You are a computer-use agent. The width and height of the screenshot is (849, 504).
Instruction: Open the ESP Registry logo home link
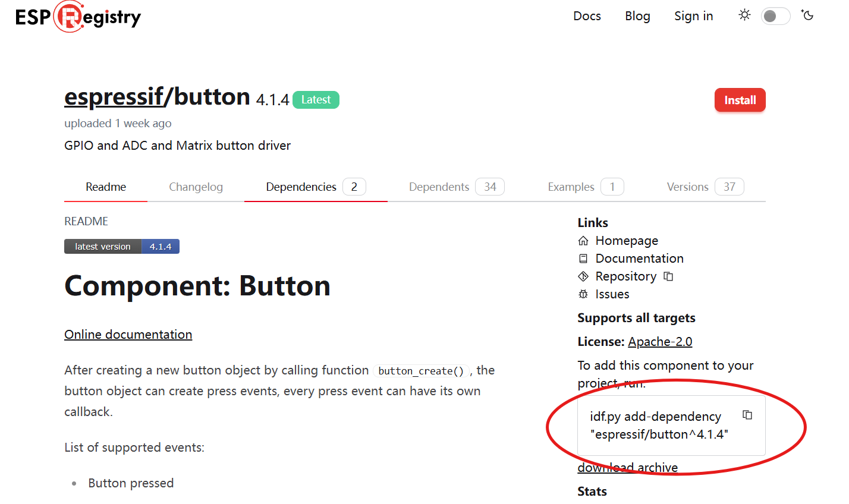tap(78, 17)
